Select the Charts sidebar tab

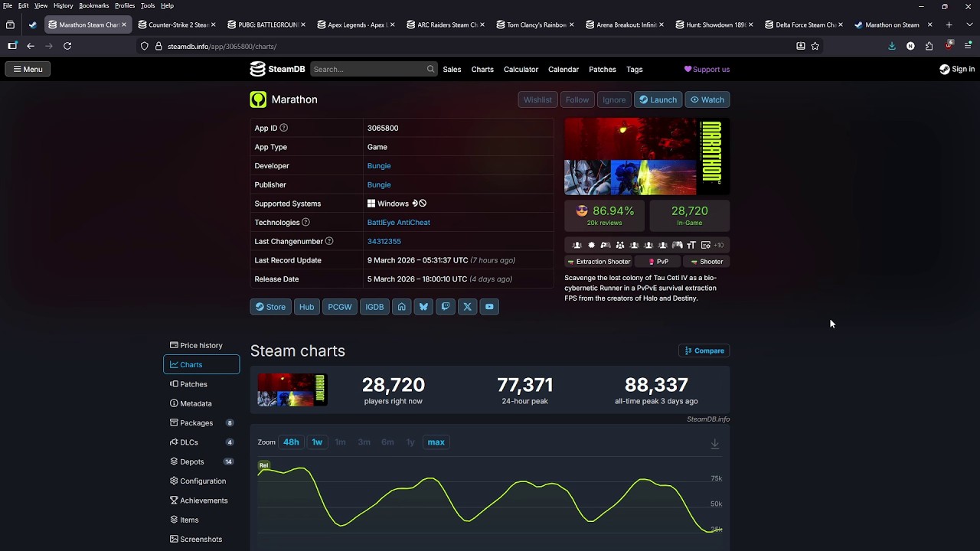(x=201, y=365)
